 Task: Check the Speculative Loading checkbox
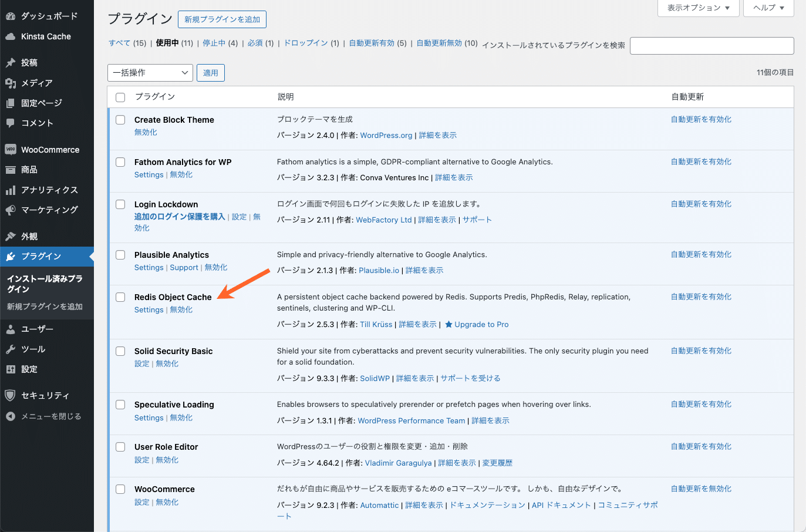coord(120,405)
